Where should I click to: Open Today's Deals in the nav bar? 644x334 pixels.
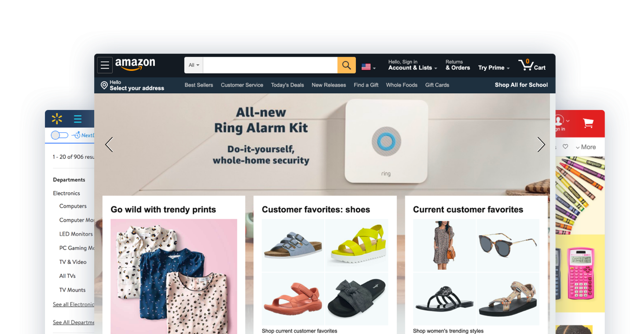pyautogui.click(x=287, y=85)
